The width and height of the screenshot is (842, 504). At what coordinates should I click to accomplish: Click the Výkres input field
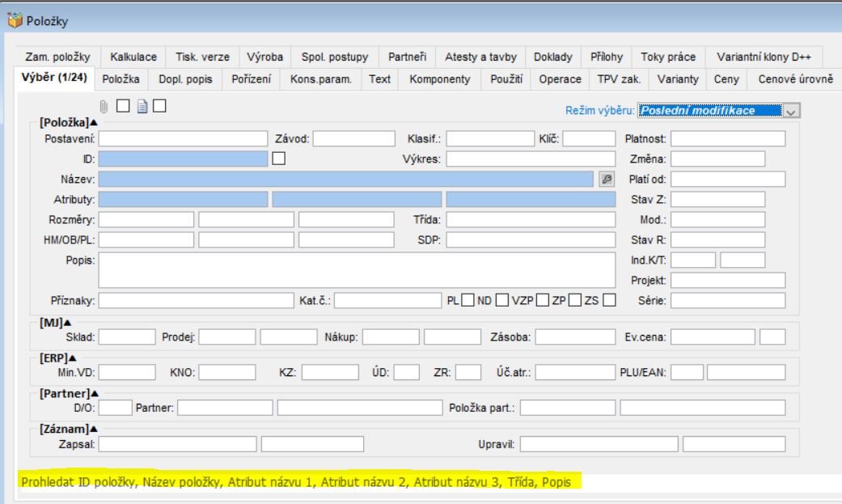coord(531,159)
